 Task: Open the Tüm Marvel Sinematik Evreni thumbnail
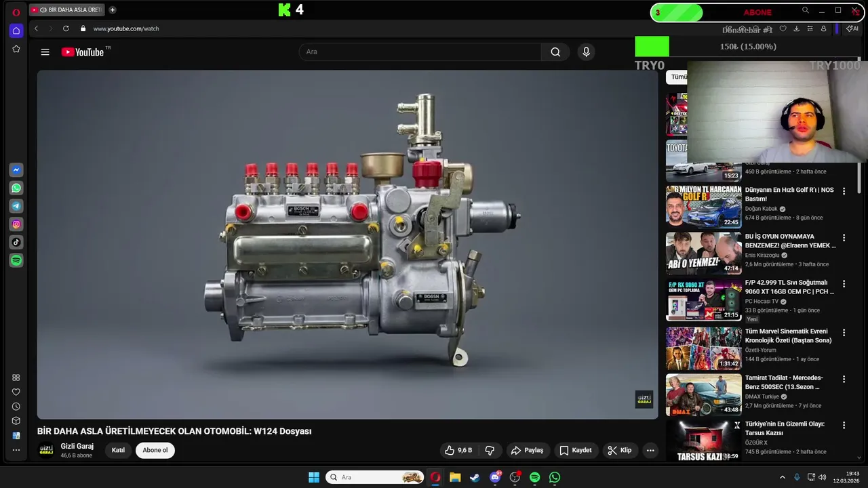pos(703,348)
